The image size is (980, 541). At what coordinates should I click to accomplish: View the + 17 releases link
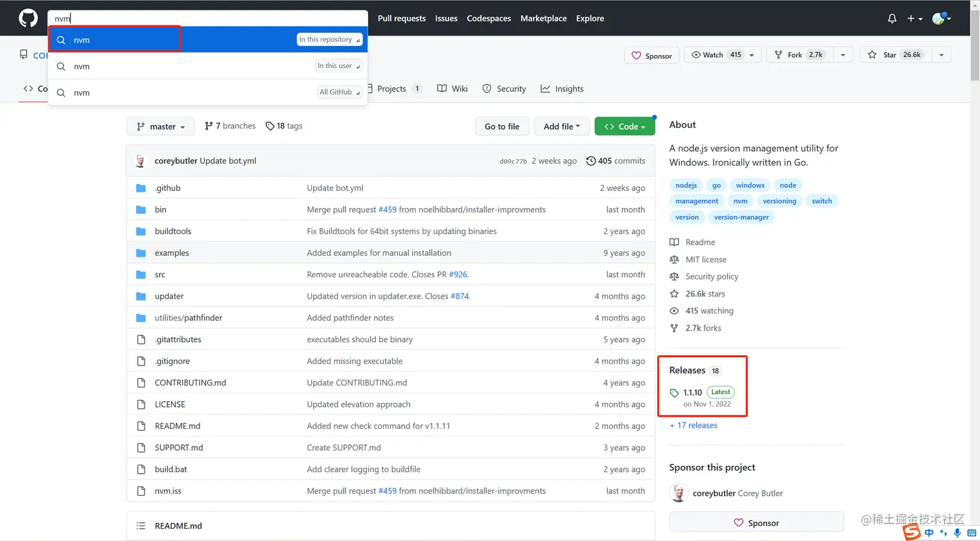(694, 426)
